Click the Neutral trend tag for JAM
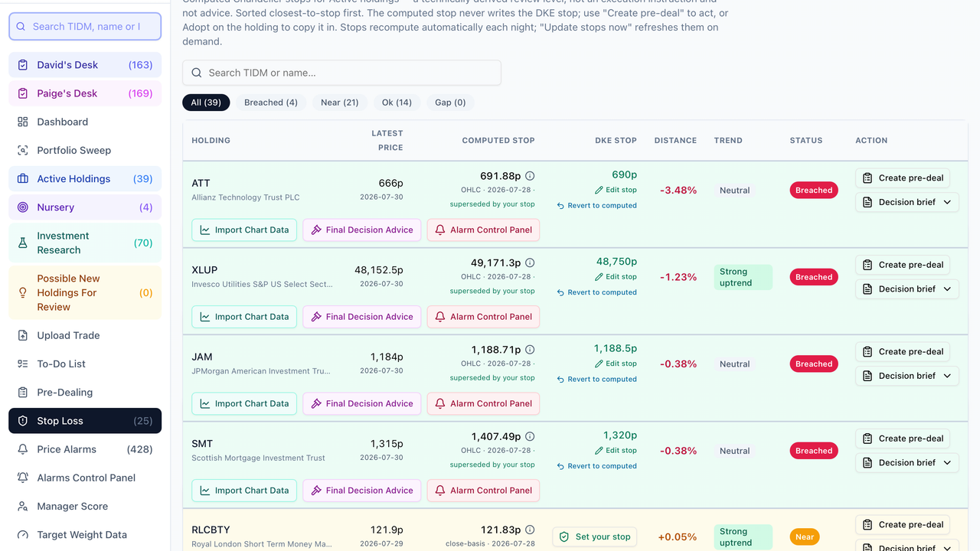Viewport: 980px width, 551px height. [x=734, y=364]
